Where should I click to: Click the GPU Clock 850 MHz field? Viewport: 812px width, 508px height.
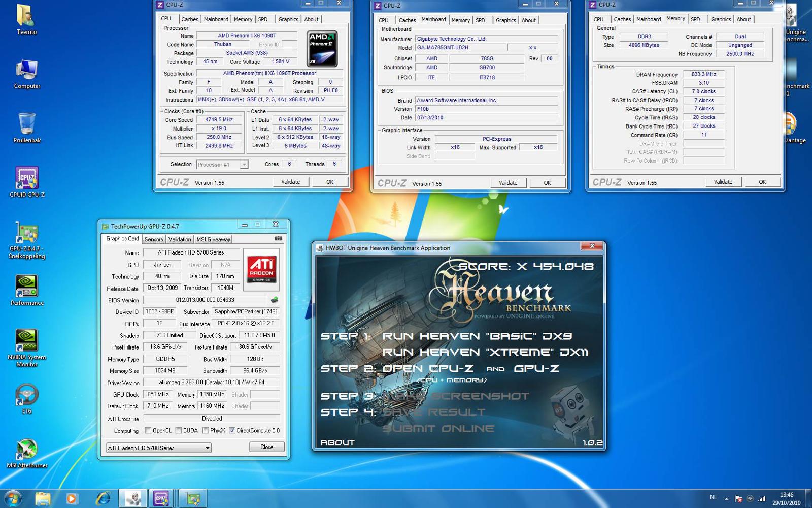[158, 394]
